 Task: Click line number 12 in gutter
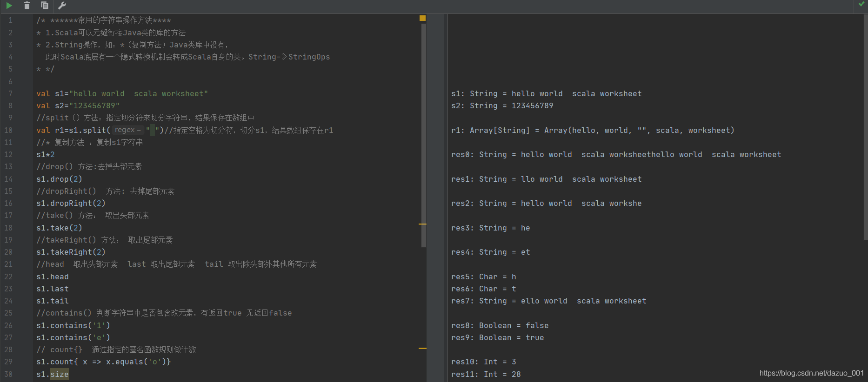pyautogui.click(x=8, y=155)
